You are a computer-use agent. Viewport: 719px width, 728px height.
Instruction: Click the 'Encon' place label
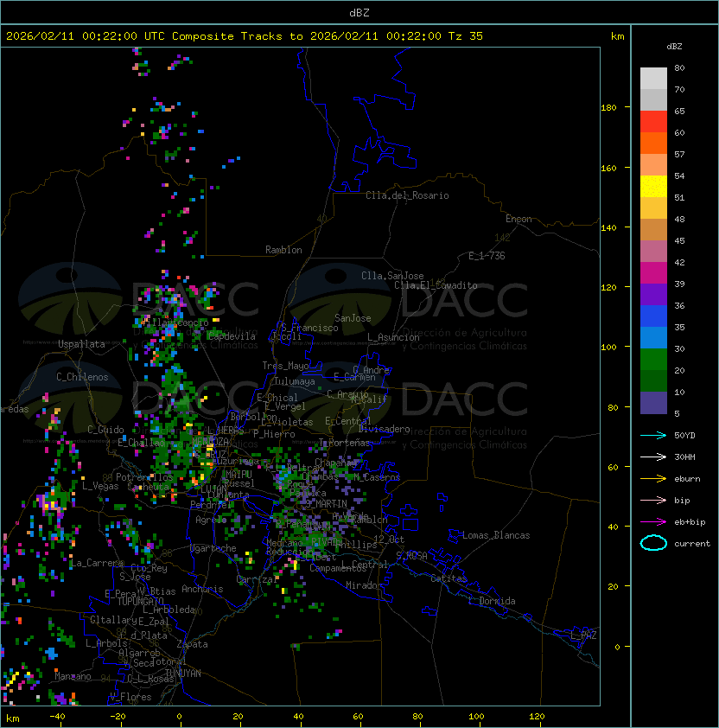pos(519,219)
